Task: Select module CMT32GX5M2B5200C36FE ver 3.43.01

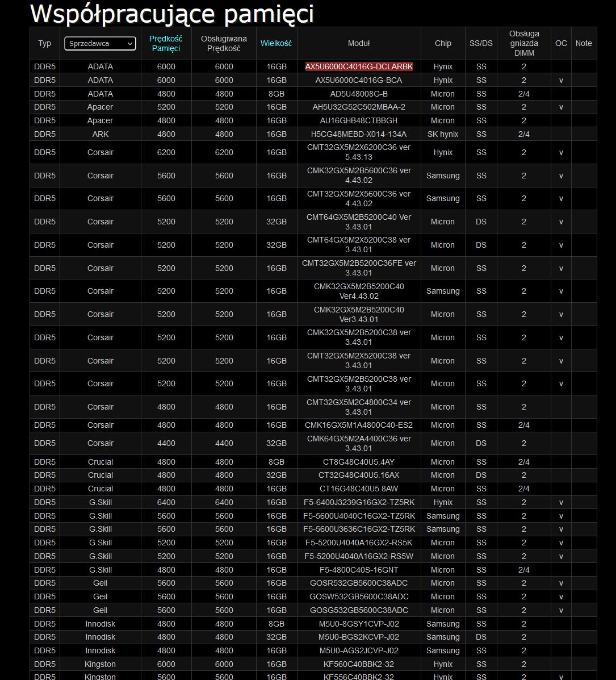Action: click(359, 268)
